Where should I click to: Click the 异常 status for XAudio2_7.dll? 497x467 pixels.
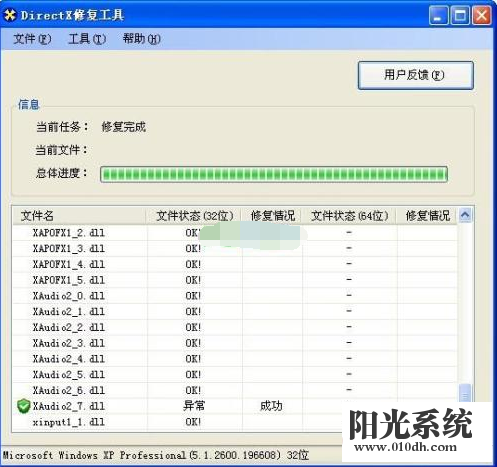click(194, 406)
